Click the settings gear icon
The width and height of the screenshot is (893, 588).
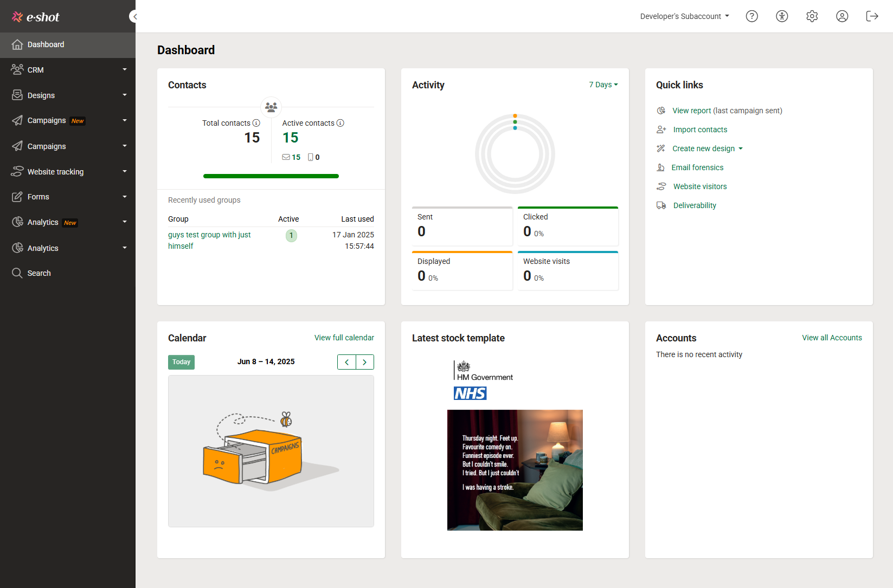(812, 16)
